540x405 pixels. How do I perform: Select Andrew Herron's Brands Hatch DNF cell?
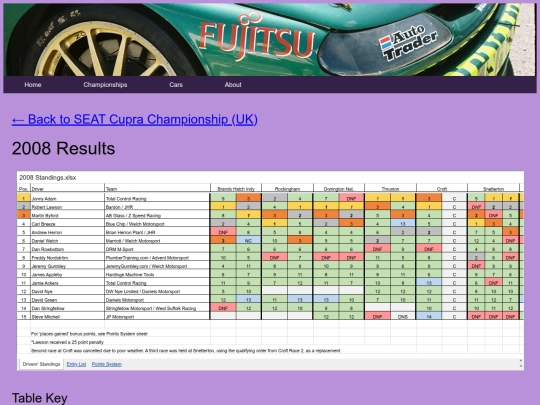pos(223,232)
